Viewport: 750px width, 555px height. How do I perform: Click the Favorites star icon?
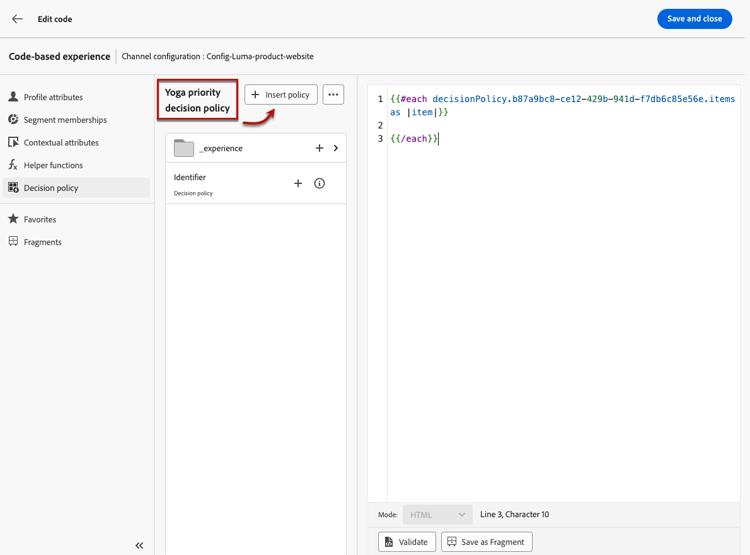[13, 219]
